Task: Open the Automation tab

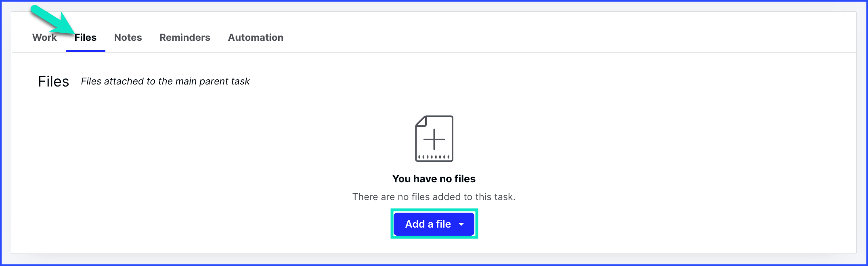Action: pyautogui.click(x=256, y=38)
